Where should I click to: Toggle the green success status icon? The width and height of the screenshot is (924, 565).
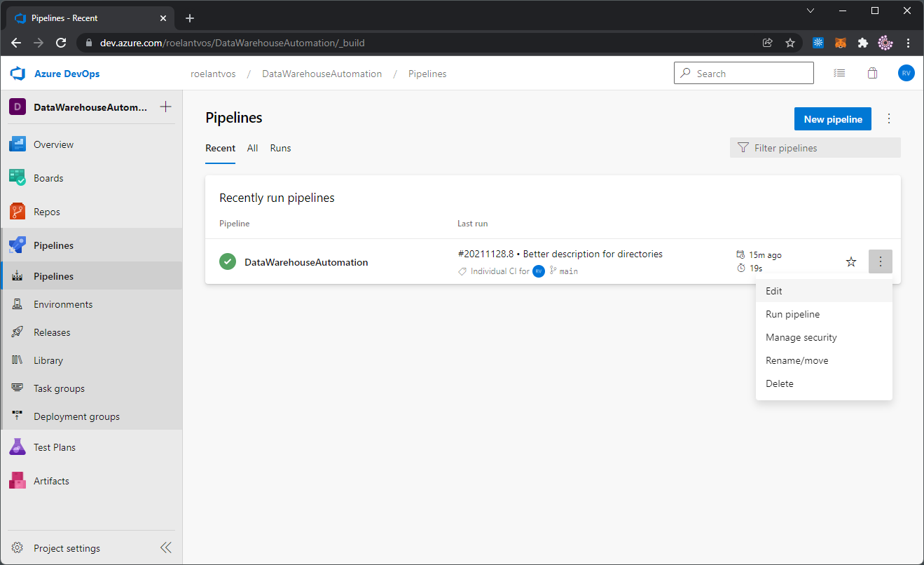[227, 261]
